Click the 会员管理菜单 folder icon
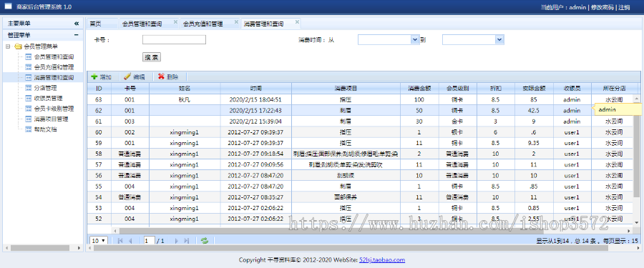The width and height of the screenshot is (644, 268). pyautogui.click(x=18, y=46)
